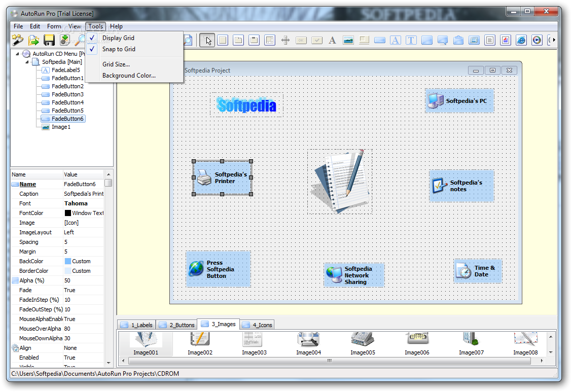Select the blue fade button tool
The height and width of the screenshot is (392, 572).
click(380, 41)
